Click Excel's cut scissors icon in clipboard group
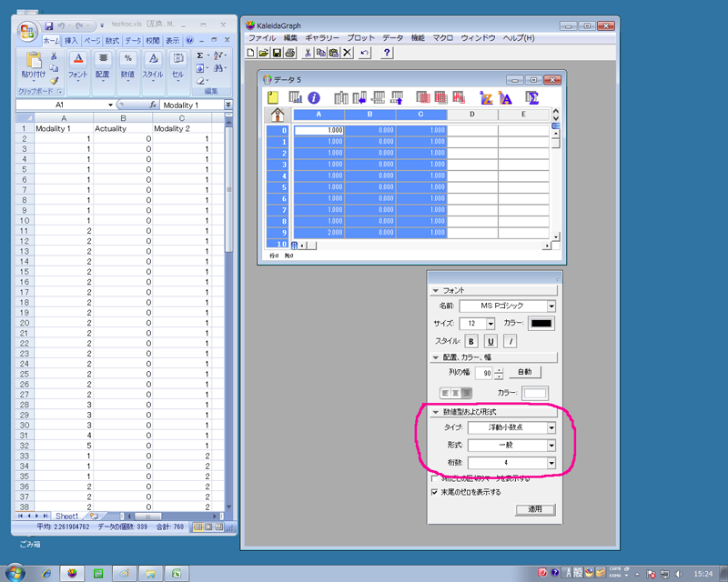 click(54, 56)
